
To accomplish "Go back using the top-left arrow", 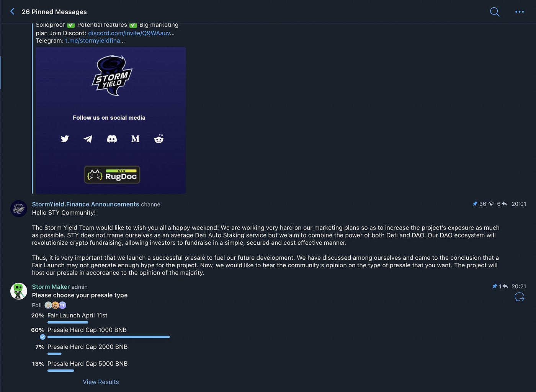I will point(12,11).
